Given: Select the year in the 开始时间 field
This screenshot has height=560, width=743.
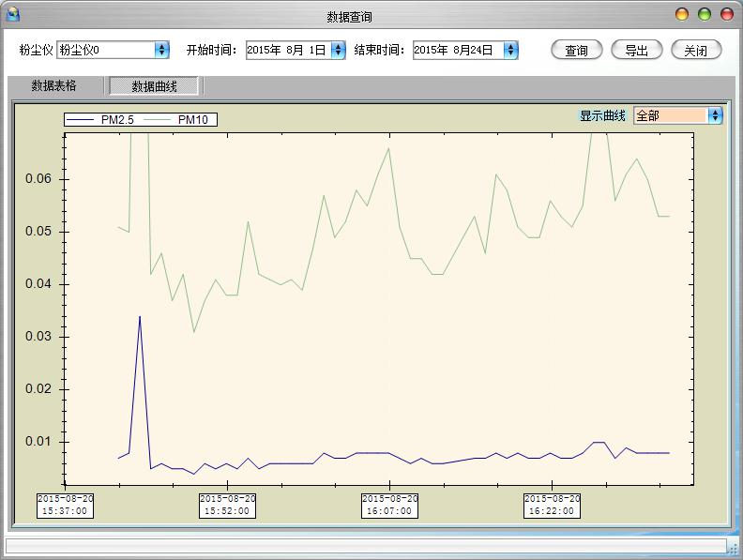Looking at the screenshot, I should pos(264,50).
